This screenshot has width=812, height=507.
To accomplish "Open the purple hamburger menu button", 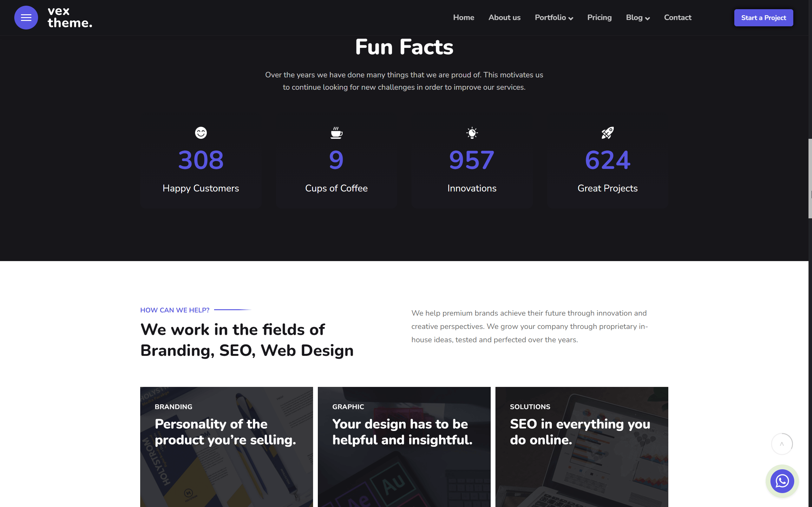I will tap(26, 17).
